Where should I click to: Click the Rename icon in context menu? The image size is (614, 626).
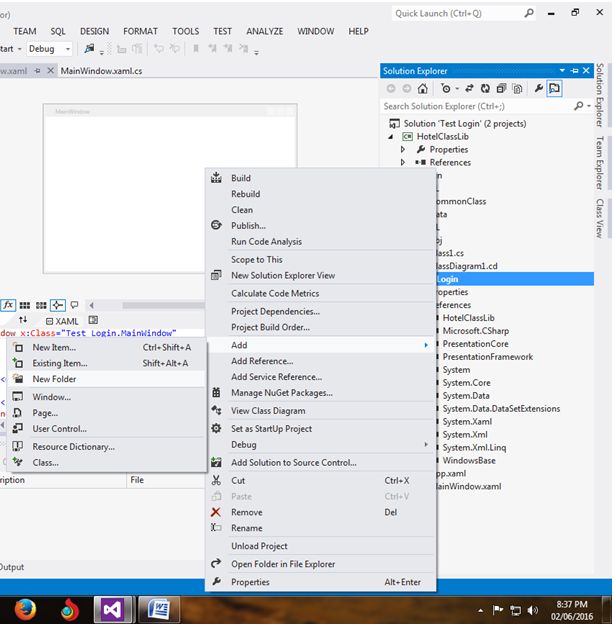click(x=216, y=528)
